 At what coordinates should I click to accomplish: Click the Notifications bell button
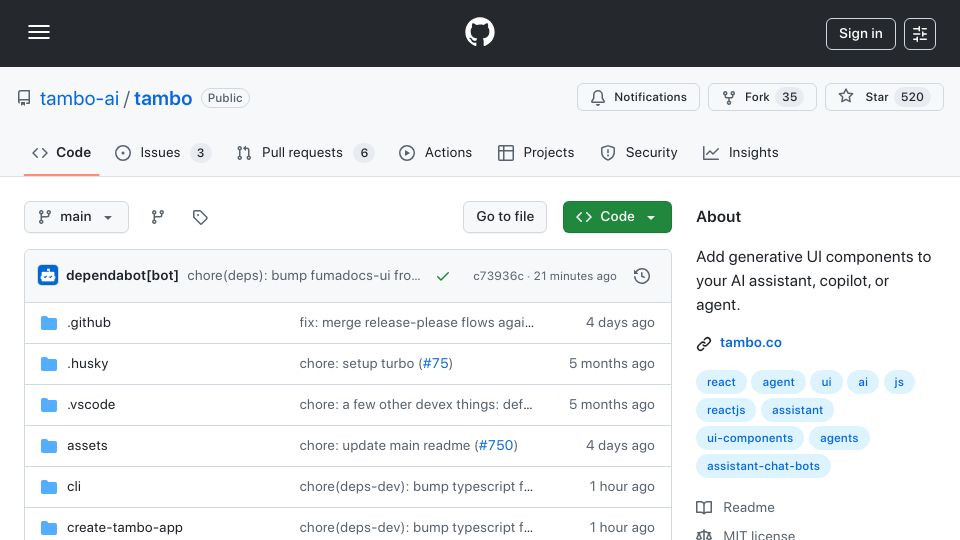(638, 97)
